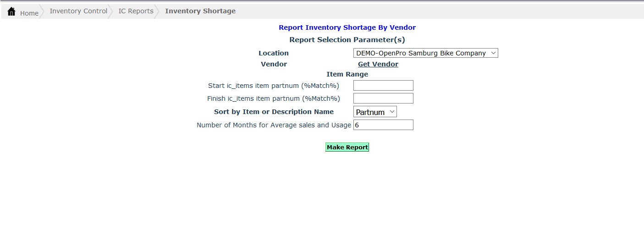644x240 pixels.
Task: Click the Home house icon
Action: click(11, 11)
